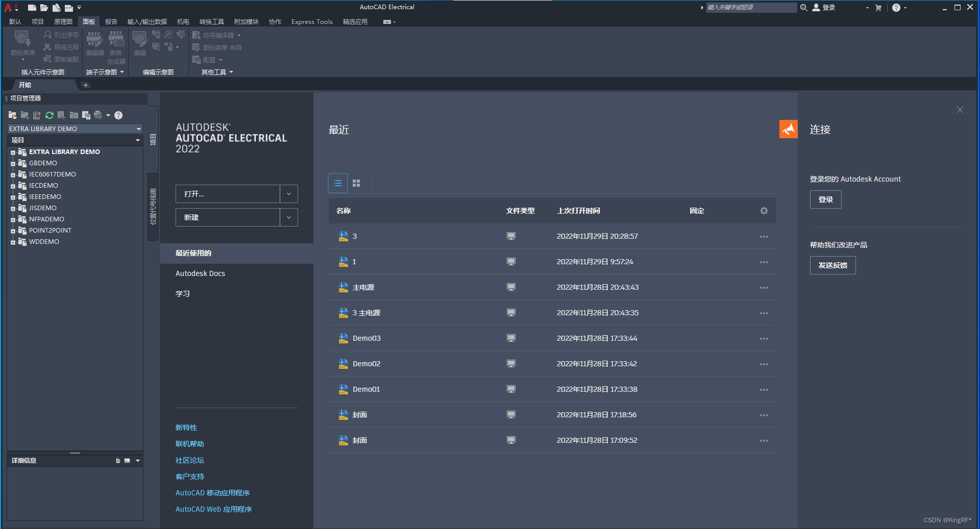This screenshot has height=529, width=980.
Task: Click the 配置 configuration icon
Action: [197, 60]
